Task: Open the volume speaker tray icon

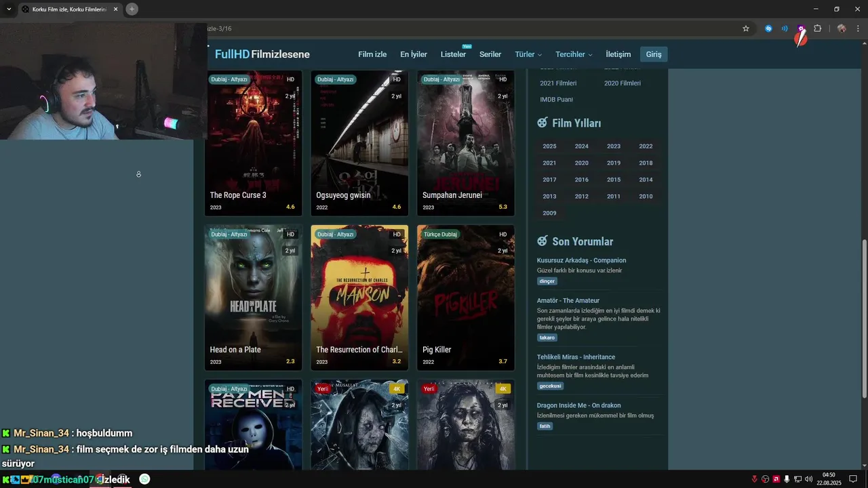Action: pyautogui.click(x=808, y=479)
